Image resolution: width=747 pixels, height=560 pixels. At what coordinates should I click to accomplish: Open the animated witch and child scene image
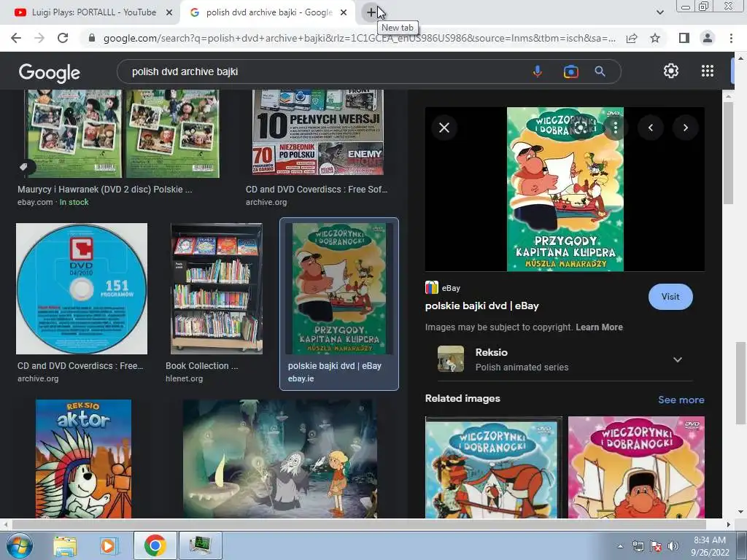coord(280,459)
